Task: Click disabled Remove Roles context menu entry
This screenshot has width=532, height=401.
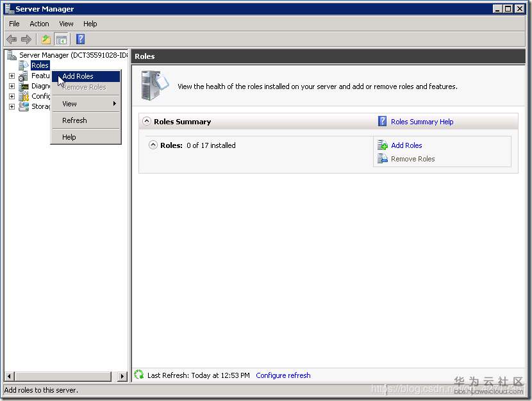Action: click(86, 87)
